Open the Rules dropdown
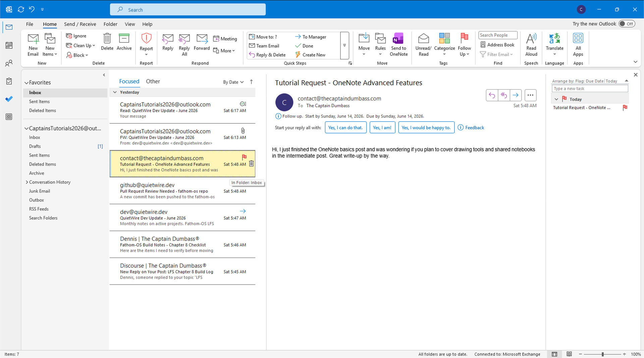The width and height of the screenshot is (644, 358). pos(380,45)
